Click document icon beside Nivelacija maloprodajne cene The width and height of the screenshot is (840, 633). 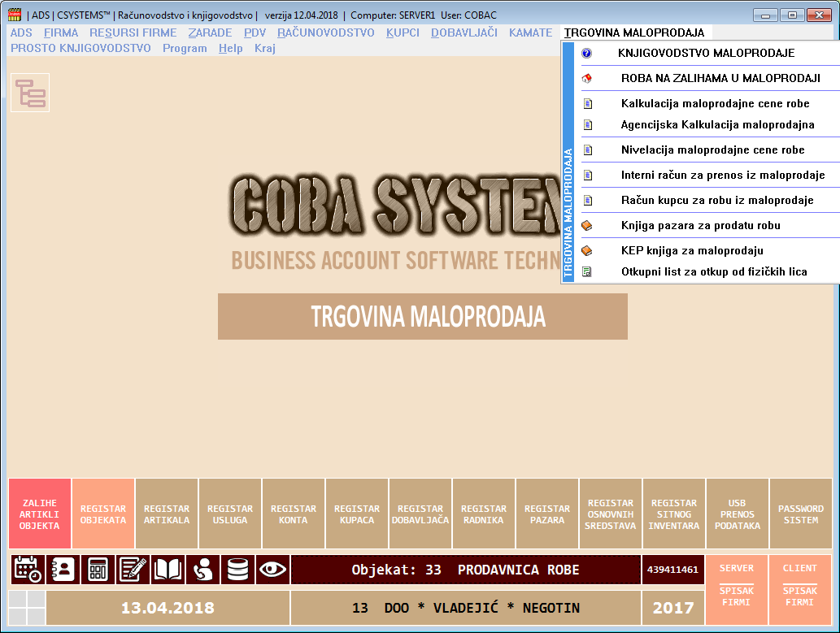(588, 150)
